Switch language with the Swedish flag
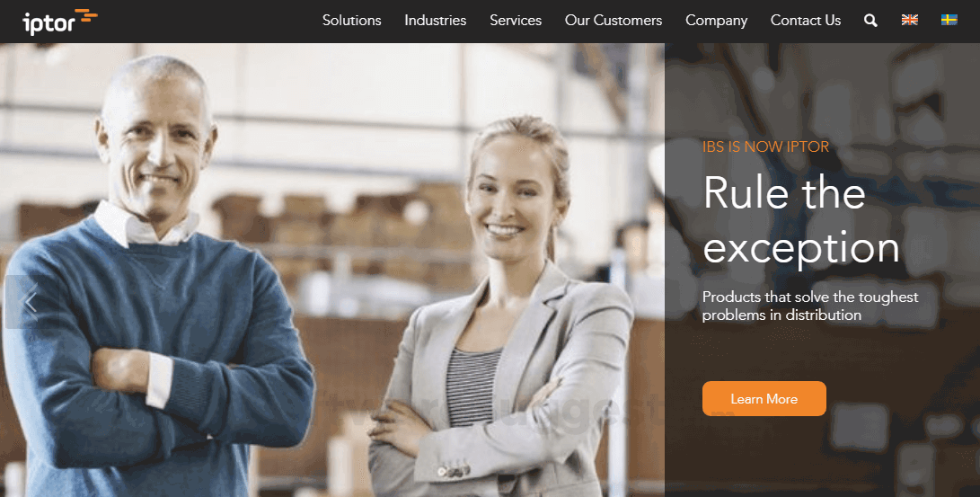The width and height of the screenshot is (980, 497). click(x=949, y=20)
